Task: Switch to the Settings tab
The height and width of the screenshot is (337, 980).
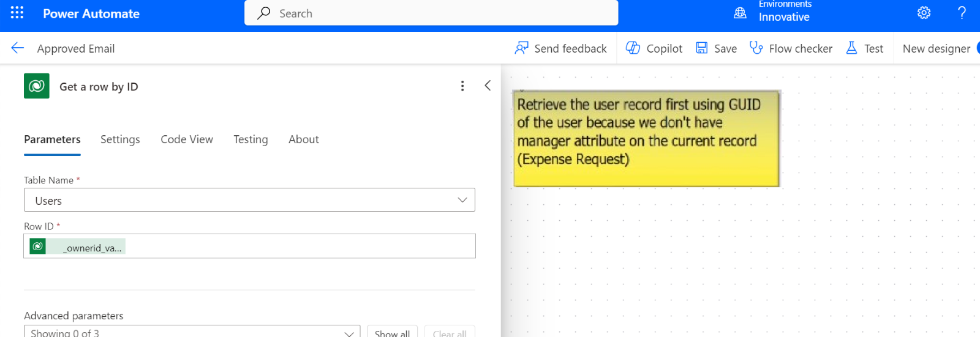Action: click(x=120, y=139)
